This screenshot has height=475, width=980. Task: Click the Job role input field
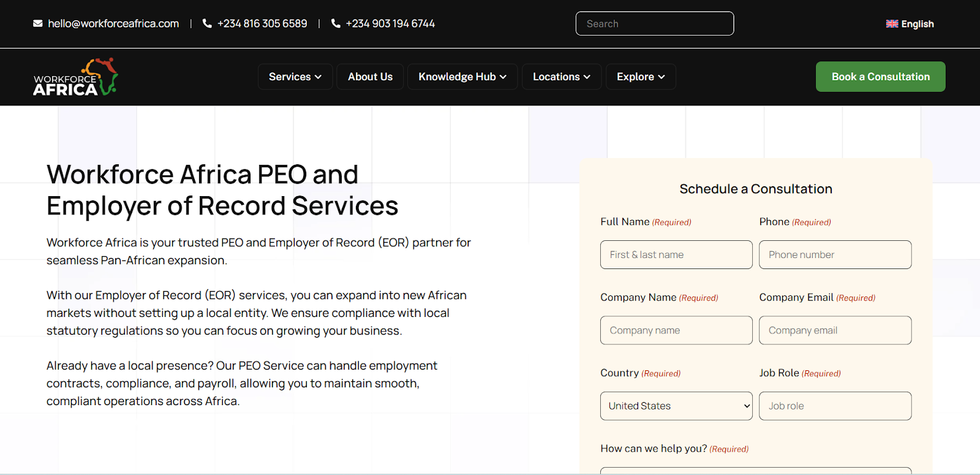click(835, 406)
